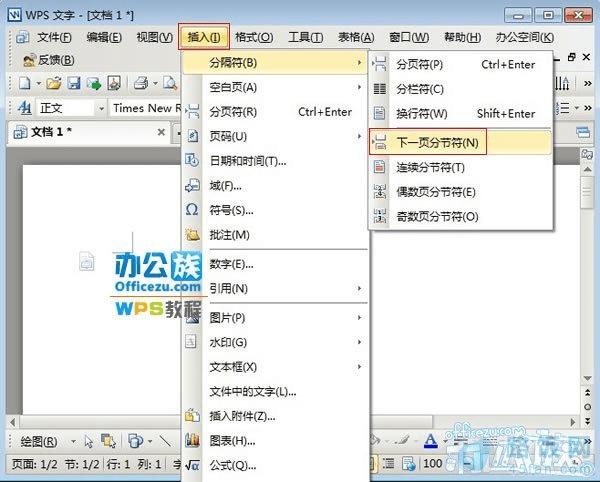
Task: Click the vertical scrollbar up arrow
Action: click(x=587, y=169)
